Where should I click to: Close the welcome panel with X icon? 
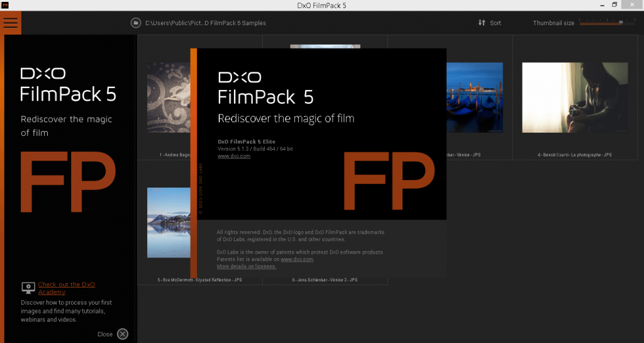pos(123,334)
